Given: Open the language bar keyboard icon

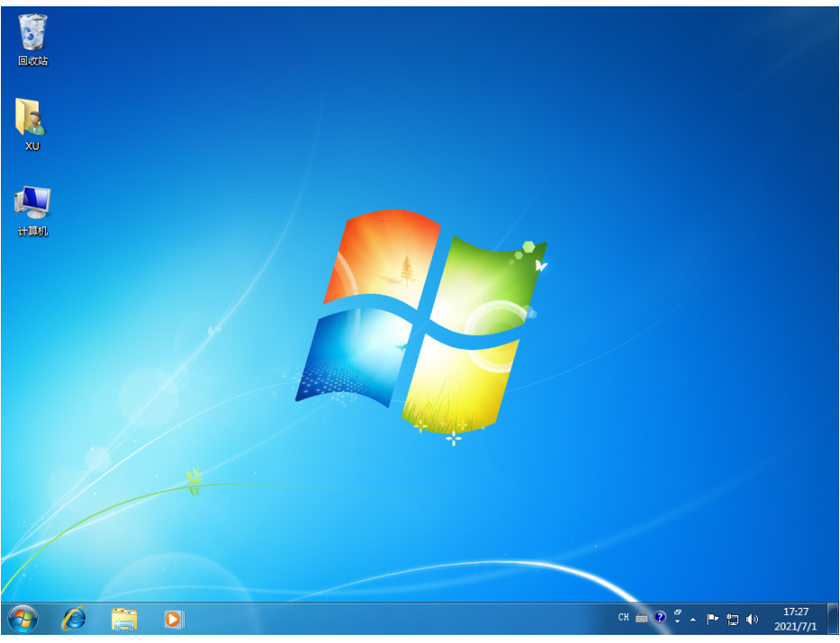Looking at the screenshot, I should [641, 618].
